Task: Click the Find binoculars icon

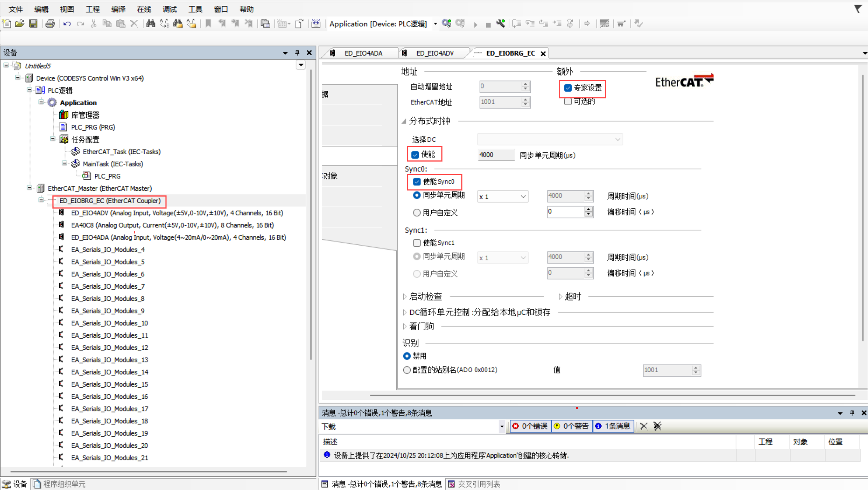Action: (x=150, y=24)
